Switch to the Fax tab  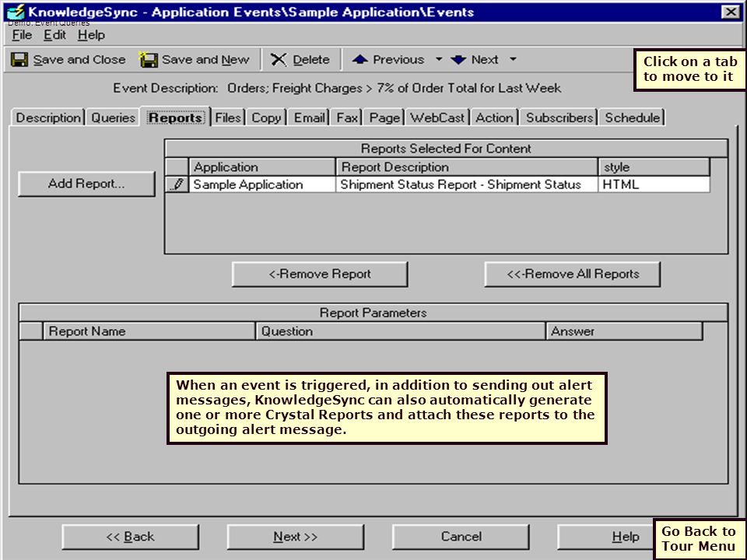click(x=347, y=117)
